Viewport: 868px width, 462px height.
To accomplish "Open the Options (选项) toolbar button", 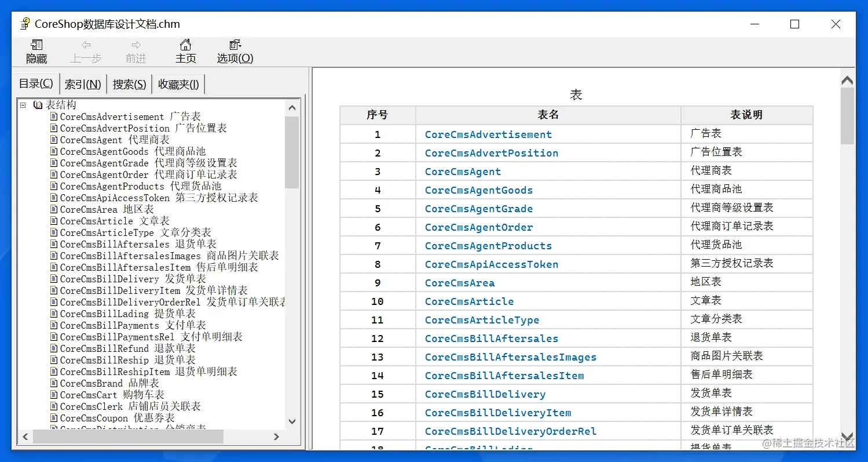I will tap(235, 45).
